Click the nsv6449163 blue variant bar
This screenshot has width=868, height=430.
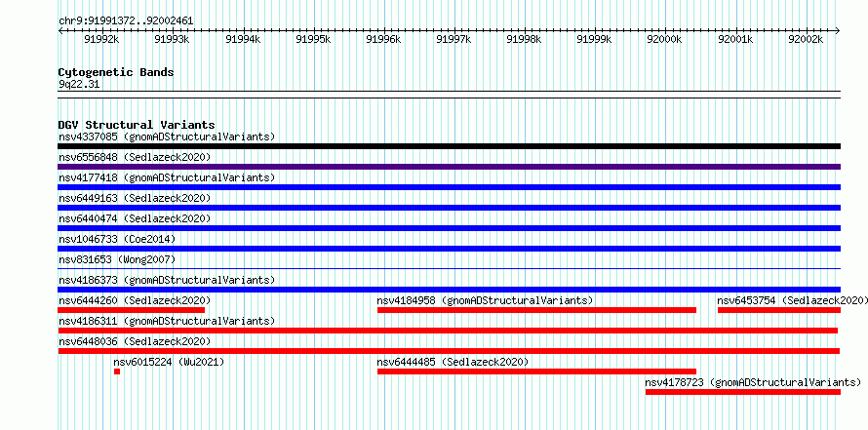[x=449, y=208]
